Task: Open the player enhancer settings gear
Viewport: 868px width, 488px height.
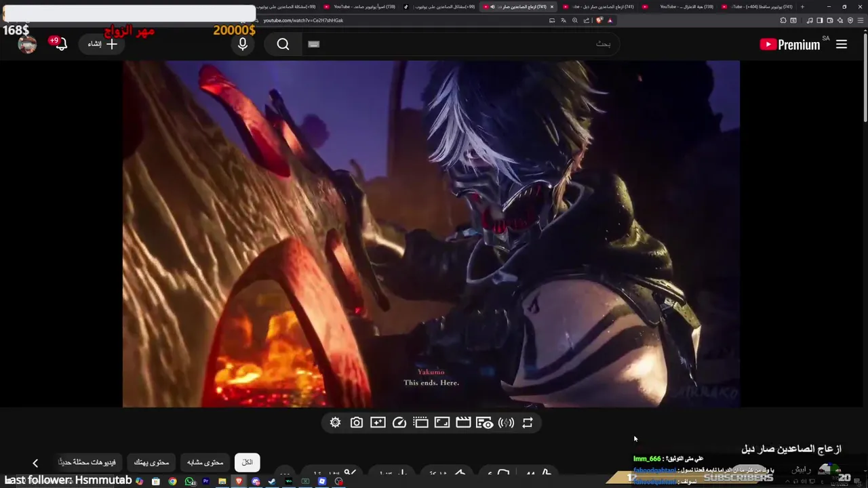Action: (335, 422)
